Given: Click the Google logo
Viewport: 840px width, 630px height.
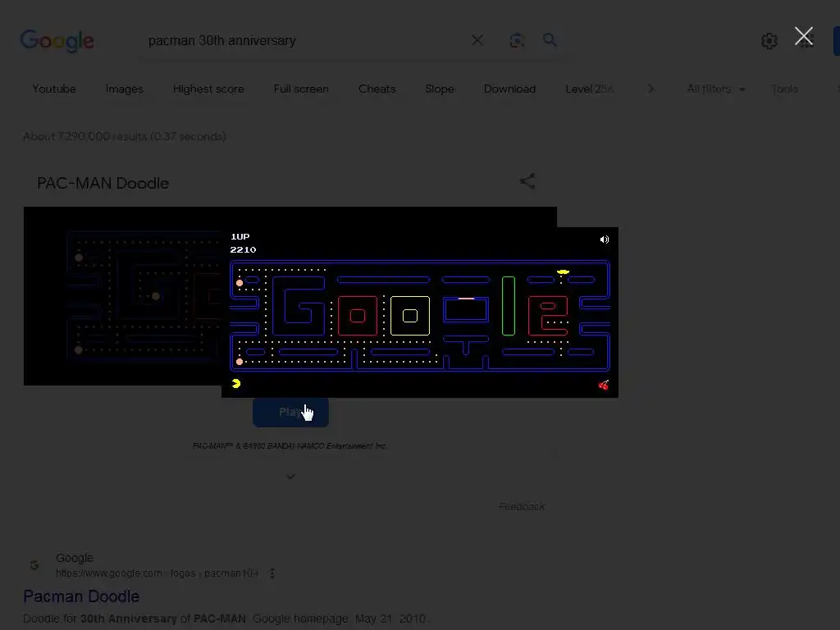Looking at the screenshot, I should point(57,41).
